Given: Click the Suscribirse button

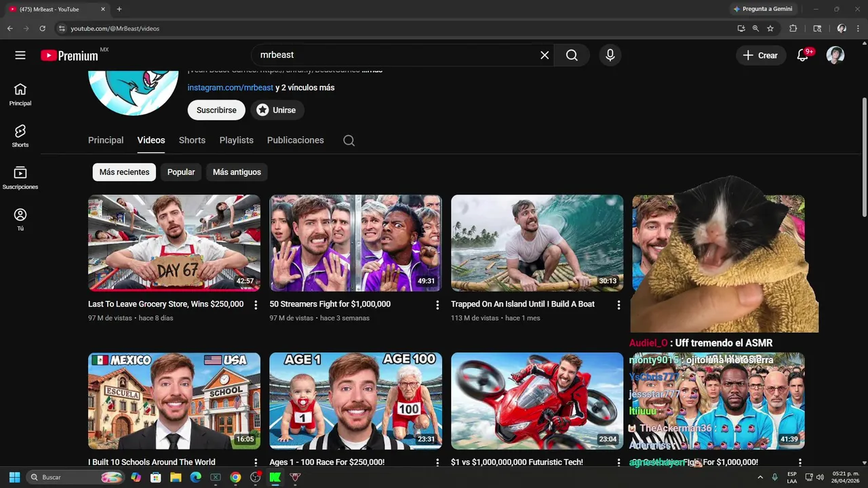Looking at the screenshot, I should click(216, 110).
